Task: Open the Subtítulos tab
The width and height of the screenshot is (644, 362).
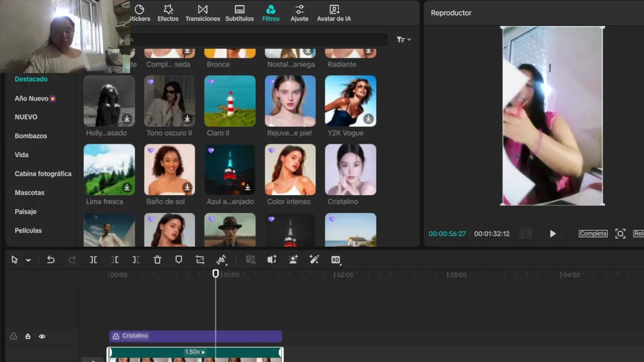Action: (x=239, y=14)
